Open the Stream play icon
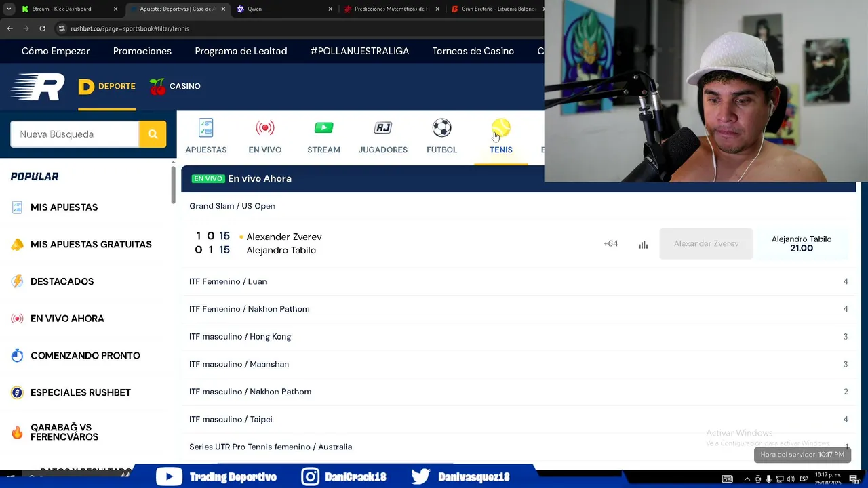The height and width of the screenshot is (488, 868). click(x=323, y=127)
